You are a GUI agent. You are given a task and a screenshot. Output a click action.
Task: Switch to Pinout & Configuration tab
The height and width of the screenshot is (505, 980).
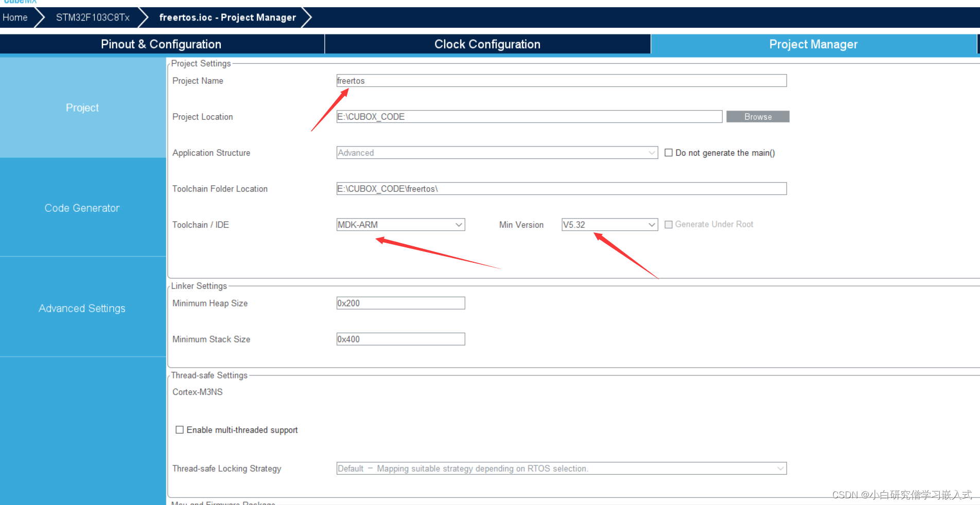161,44
